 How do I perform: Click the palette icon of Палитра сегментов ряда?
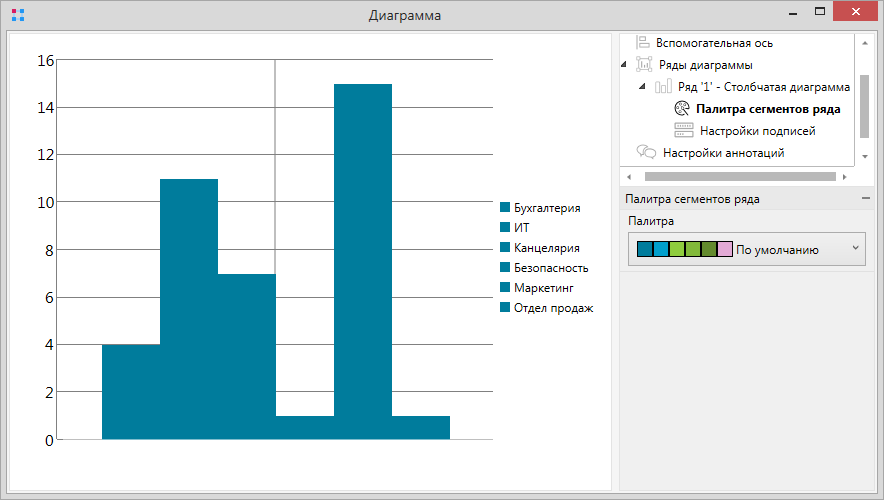click(x=683, y=109)
